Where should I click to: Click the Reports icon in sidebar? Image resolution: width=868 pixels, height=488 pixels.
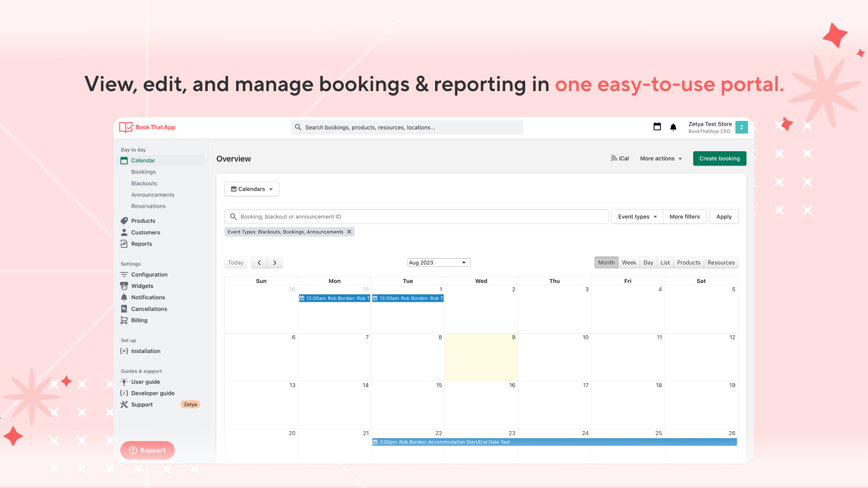[x=124, y=244]
